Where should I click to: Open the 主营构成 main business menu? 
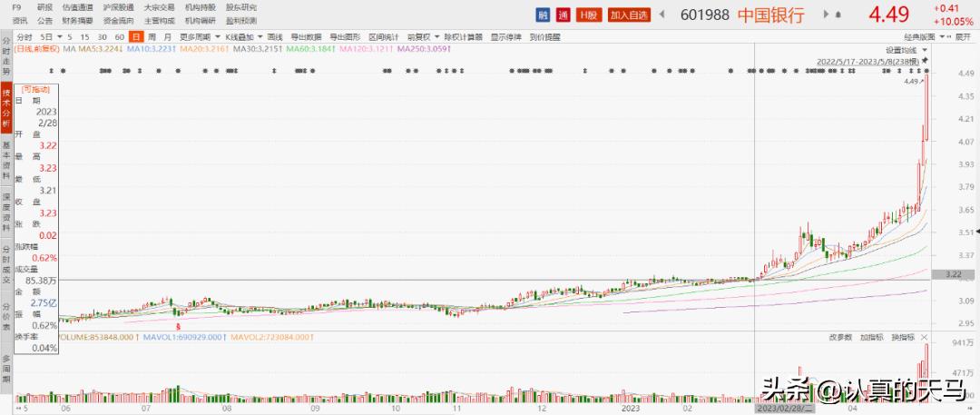point(159,21)
